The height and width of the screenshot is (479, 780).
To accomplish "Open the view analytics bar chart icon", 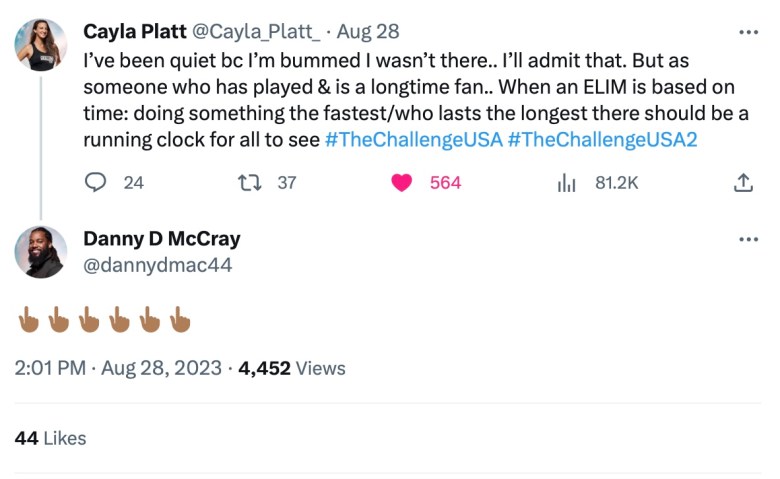I will click(566, 182).
